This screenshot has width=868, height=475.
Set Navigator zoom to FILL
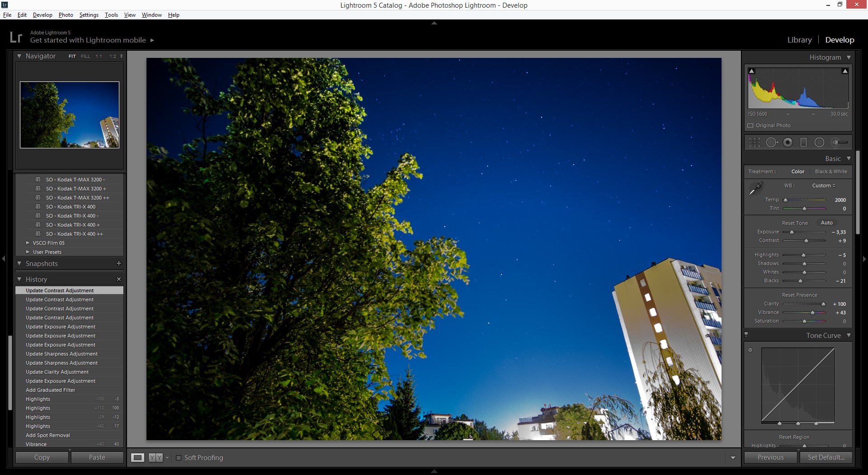click(x=85, y=57)
